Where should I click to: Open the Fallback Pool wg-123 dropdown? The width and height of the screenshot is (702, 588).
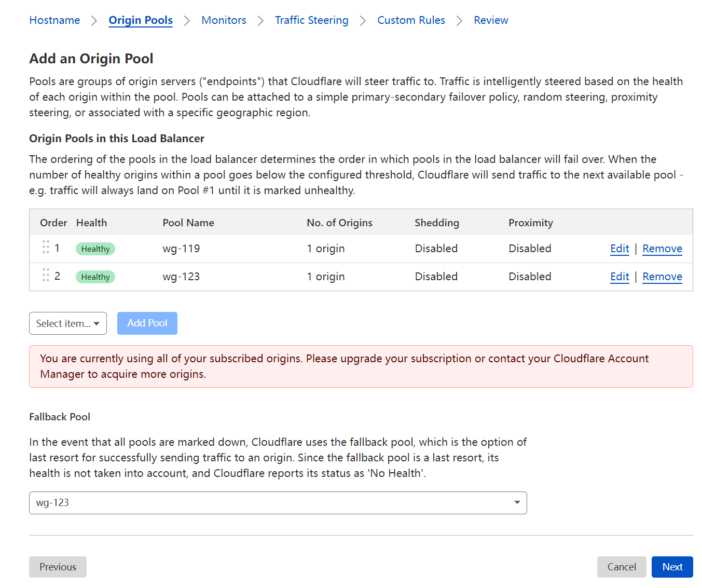point(278,503)
